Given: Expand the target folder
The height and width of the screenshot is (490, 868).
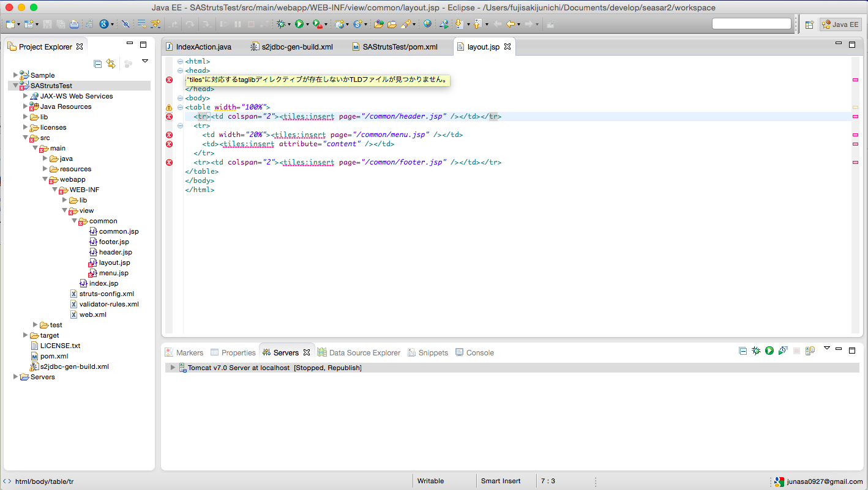Looking at the screenshot, I should [x=25, y=335].
